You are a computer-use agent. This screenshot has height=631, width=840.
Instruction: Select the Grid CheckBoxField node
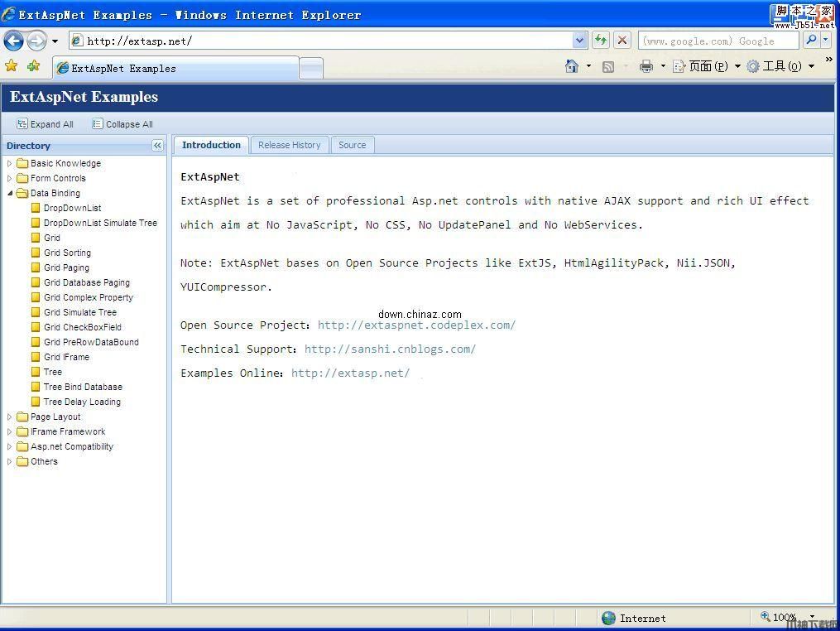coord(83,327)
